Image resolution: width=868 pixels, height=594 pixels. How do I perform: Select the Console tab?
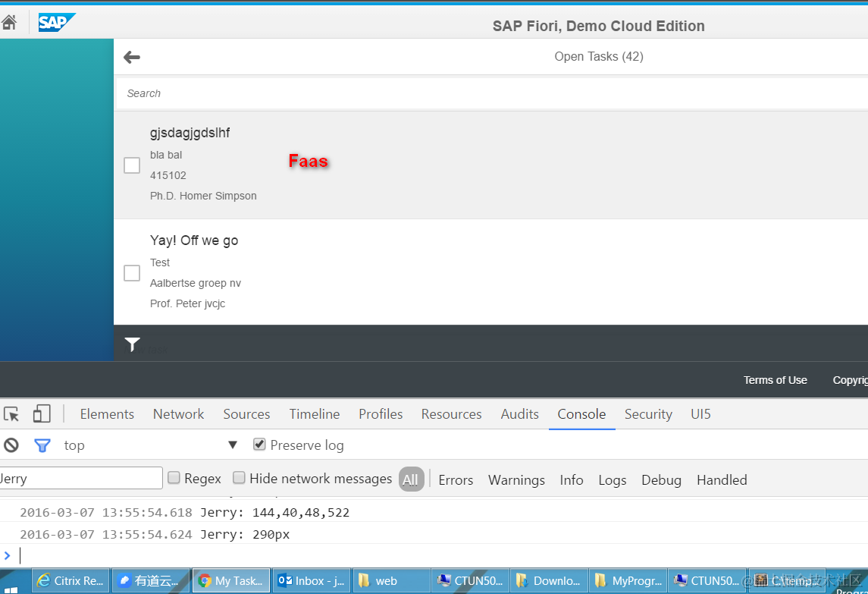pyautogui.click(x=581, y=414)
